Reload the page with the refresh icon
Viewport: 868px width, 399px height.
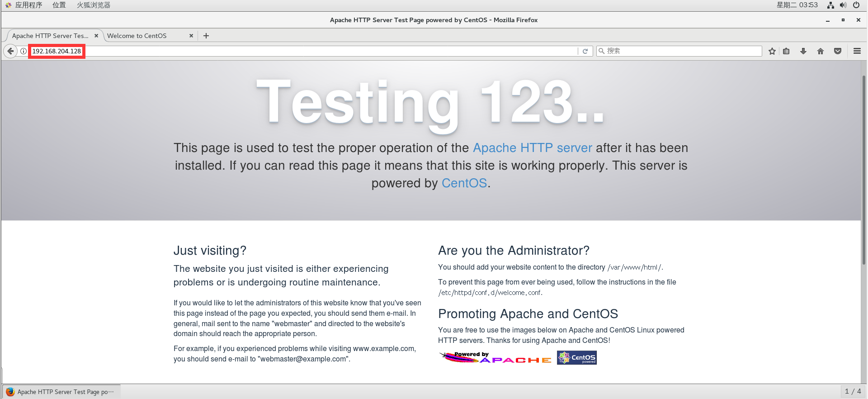click(585, 51)
